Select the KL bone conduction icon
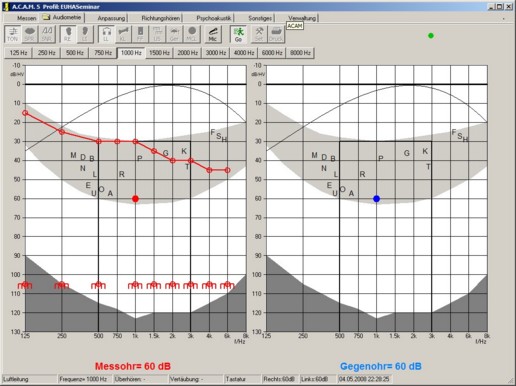This screenshot has height=386, width=516. (123, 34)
